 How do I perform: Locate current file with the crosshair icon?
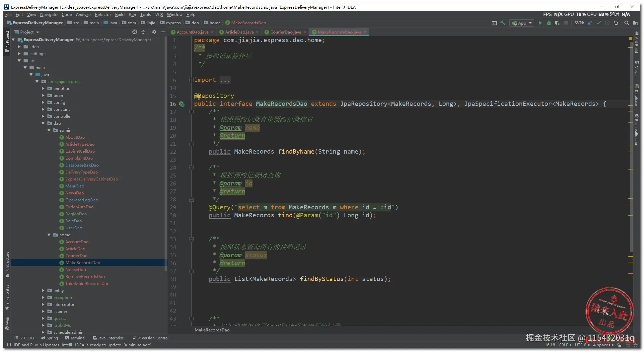point(135,32)
